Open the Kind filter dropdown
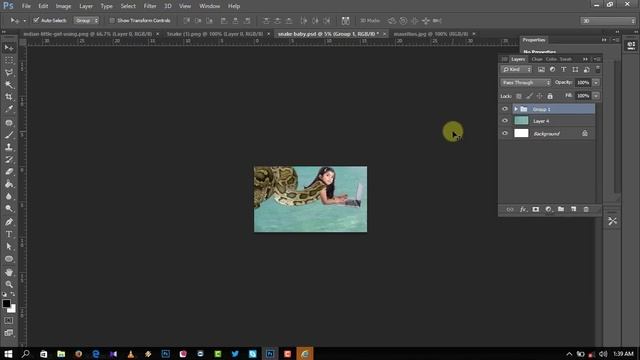This screenshot has width=640, height=360. pyautogui.click(x=516, y=70)
